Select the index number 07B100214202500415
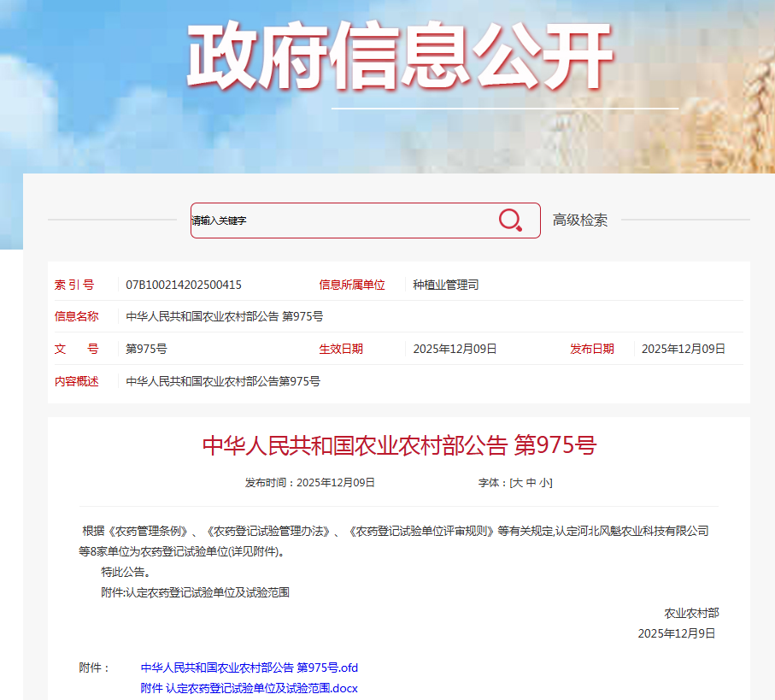 [183, 285]
